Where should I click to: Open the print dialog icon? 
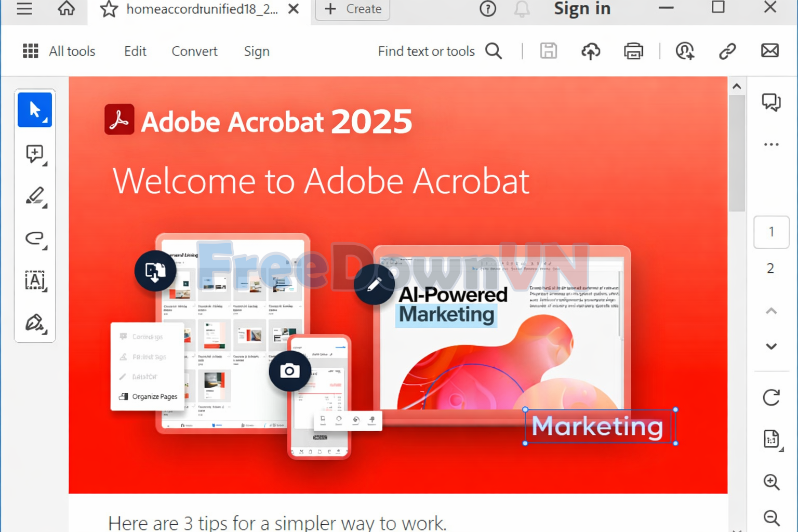[633, 51]
